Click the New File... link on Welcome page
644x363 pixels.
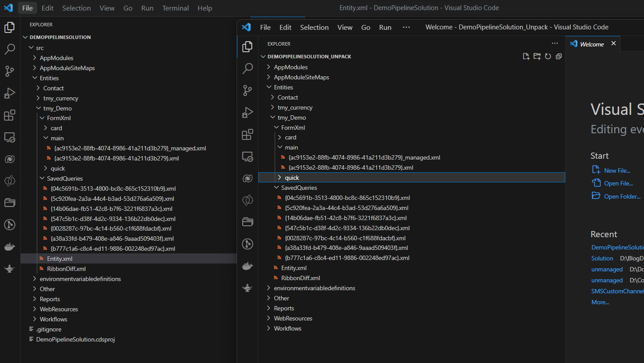pyautogui.click(x=617, y=171)
